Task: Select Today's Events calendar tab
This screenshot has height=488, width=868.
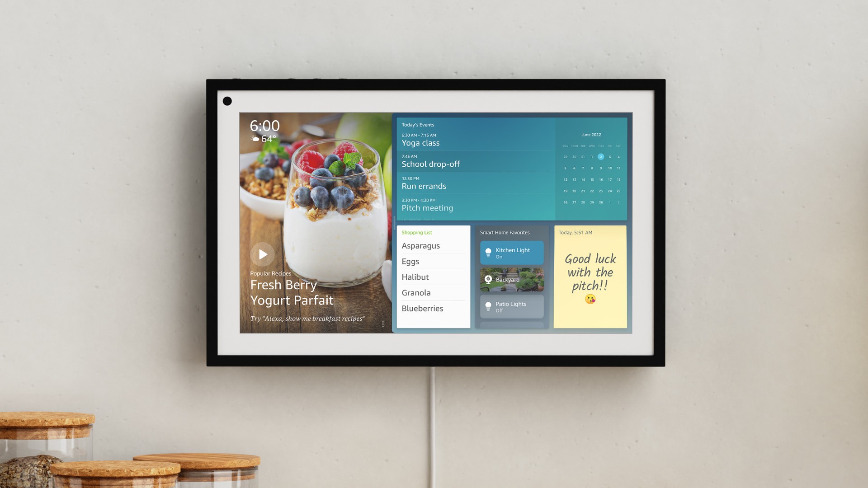Action: pos(417,124)
